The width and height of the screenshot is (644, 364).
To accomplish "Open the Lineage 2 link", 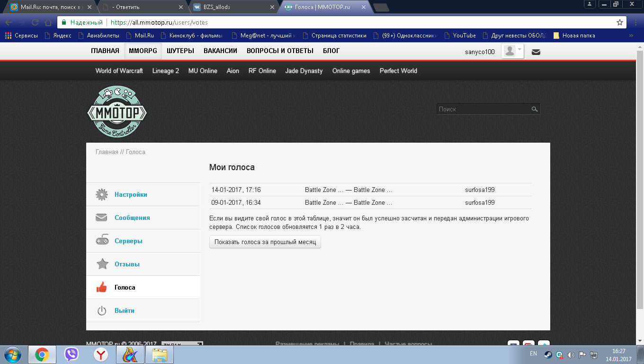I will point(165,71).
